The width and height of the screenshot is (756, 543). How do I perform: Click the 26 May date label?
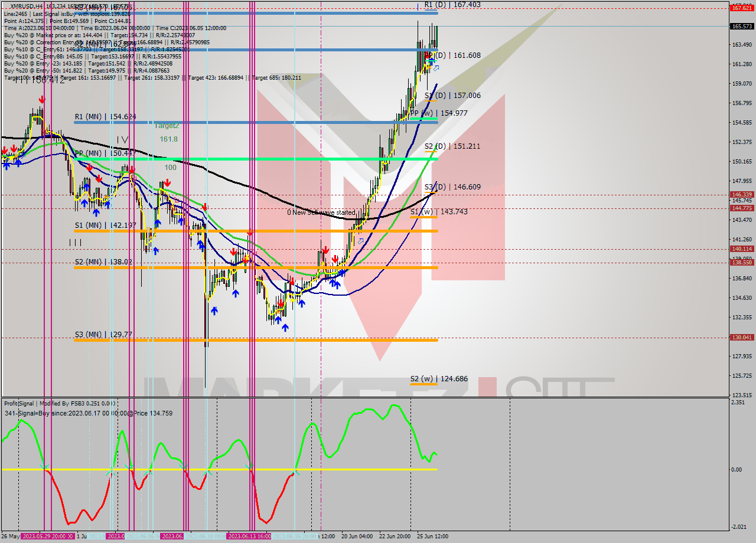[10, 537]
